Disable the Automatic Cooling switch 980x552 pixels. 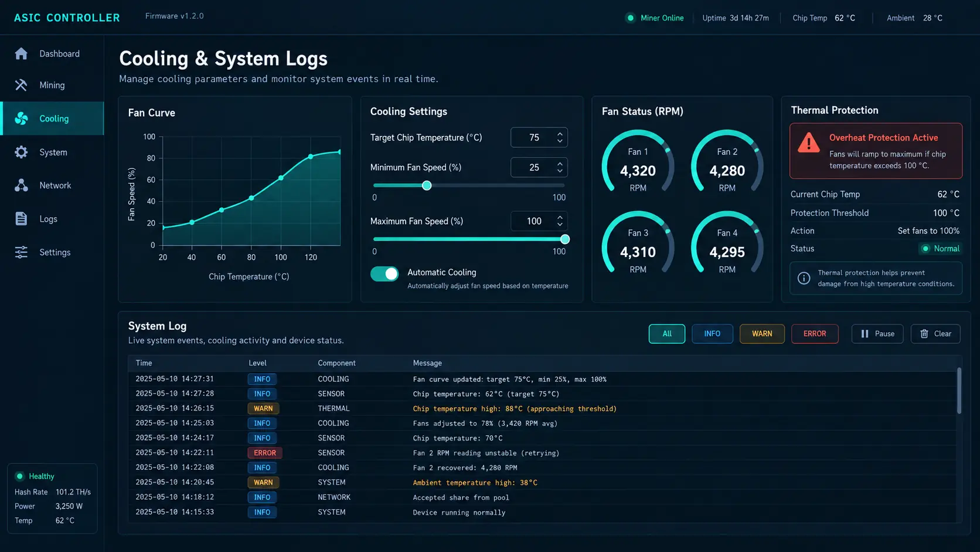tap(384, 273)
